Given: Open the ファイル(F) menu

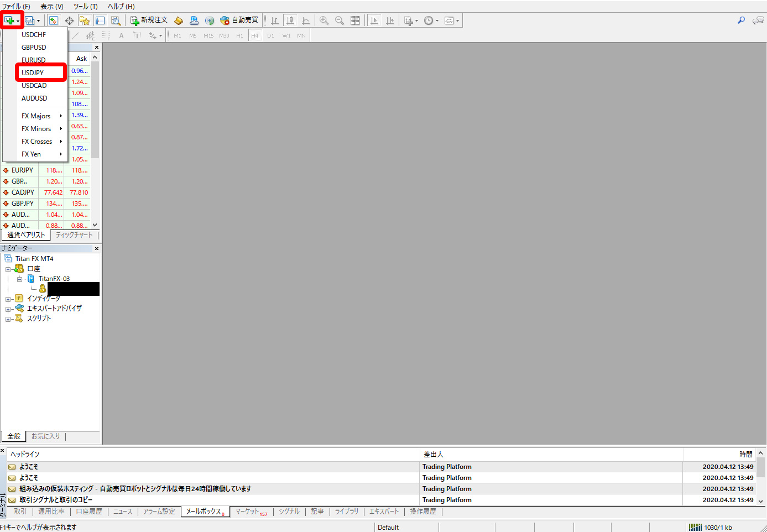Looking at the screenshot, I should (x=16, y=7).
